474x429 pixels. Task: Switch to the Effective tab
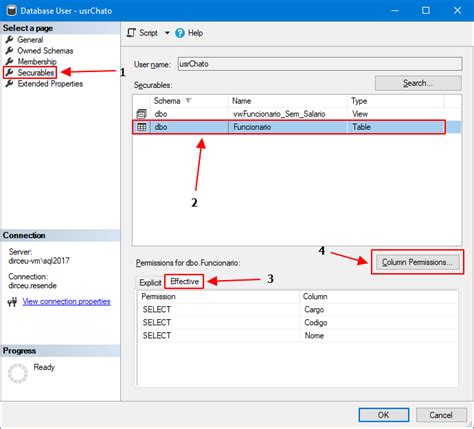coord(184,281)
